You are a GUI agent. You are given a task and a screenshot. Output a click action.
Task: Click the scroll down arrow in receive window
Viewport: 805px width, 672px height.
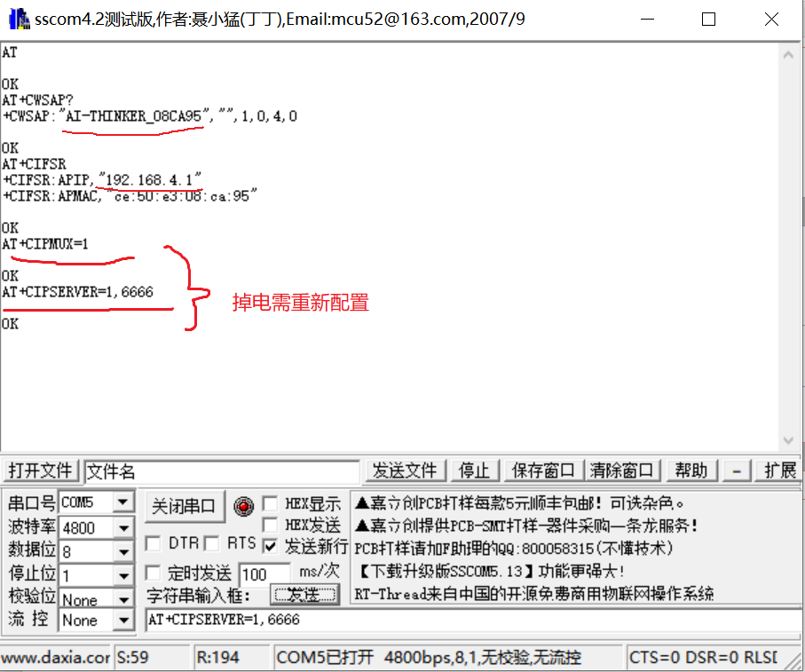click(788, 440)
